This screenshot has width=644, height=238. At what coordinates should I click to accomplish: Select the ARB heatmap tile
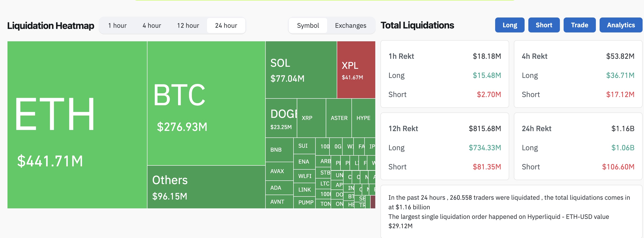(x=323, y=161)
